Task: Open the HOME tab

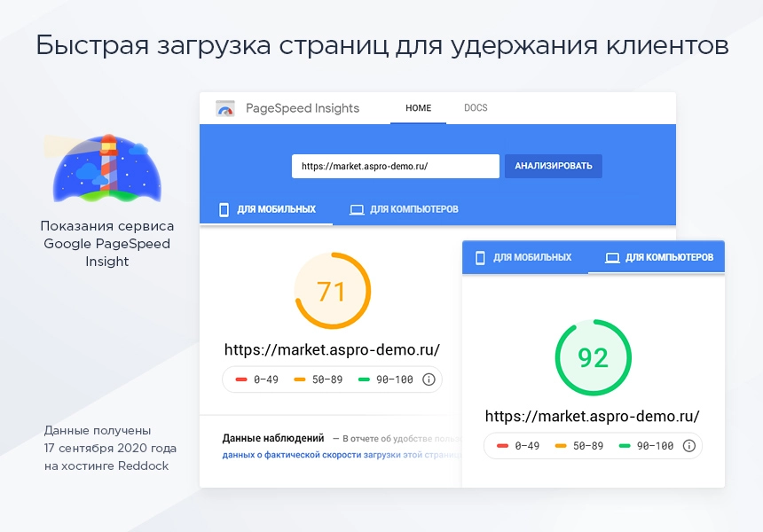Action: coord(418,107)
